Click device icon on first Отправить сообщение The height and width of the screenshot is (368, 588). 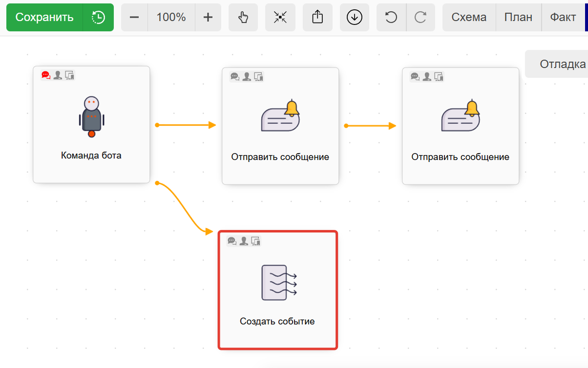click(x=259, y=77)
